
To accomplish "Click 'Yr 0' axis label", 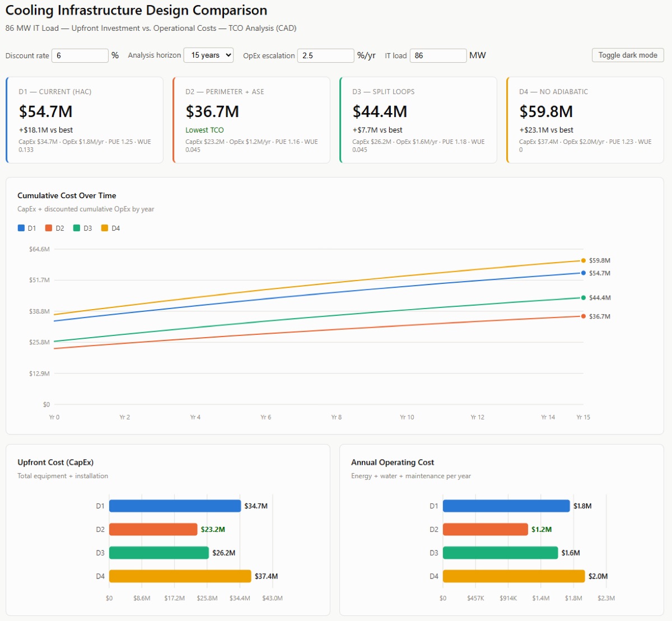I will tap(54, 417).
